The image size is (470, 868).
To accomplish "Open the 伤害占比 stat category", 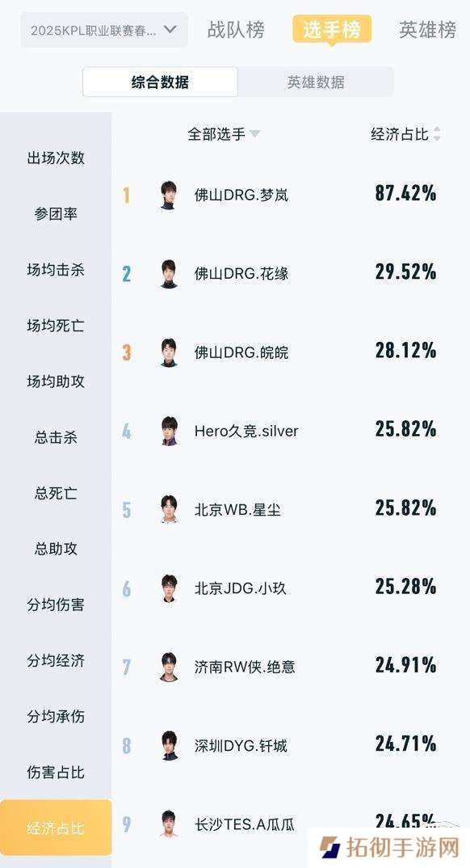I will (56, 773).
